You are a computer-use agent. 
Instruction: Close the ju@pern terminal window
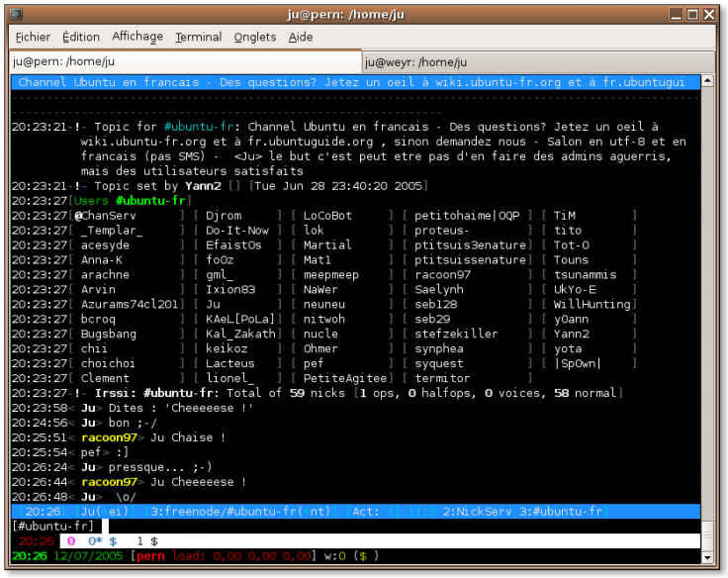709,14
